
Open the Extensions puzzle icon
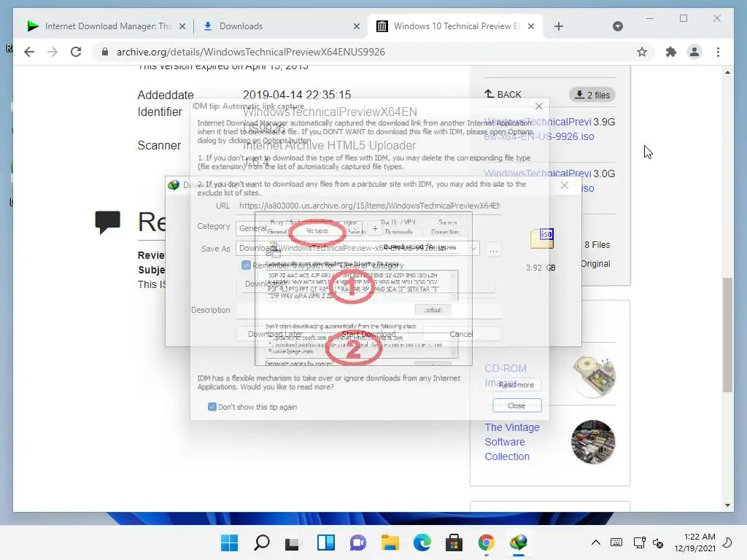click(671, 52)
